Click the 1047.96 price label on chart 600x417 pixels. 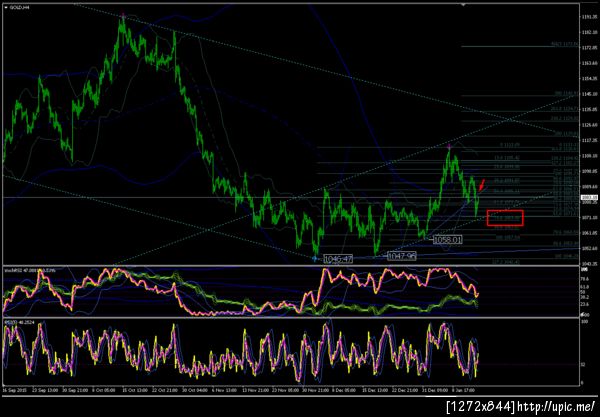(401, 256)
